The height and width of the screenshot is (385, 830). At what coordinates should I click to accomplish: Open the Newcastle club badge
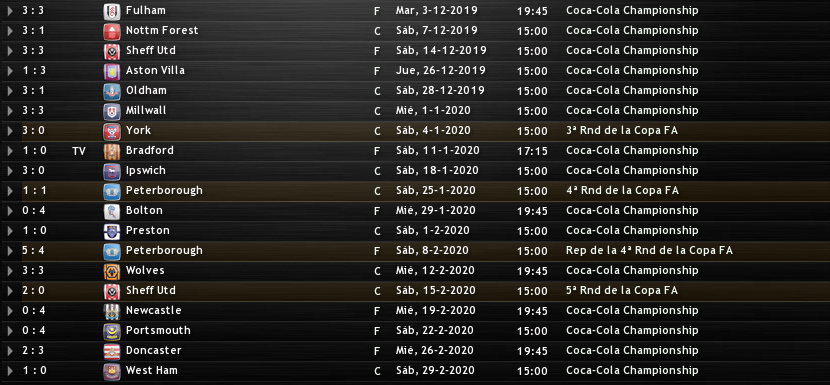112,311
